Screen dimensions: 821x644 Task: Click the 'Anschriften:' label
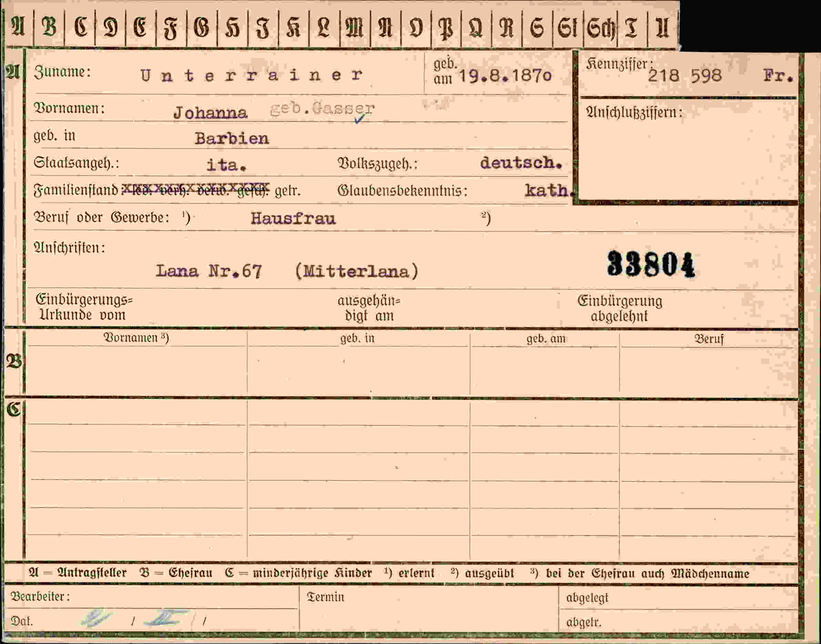click(69, 248)
